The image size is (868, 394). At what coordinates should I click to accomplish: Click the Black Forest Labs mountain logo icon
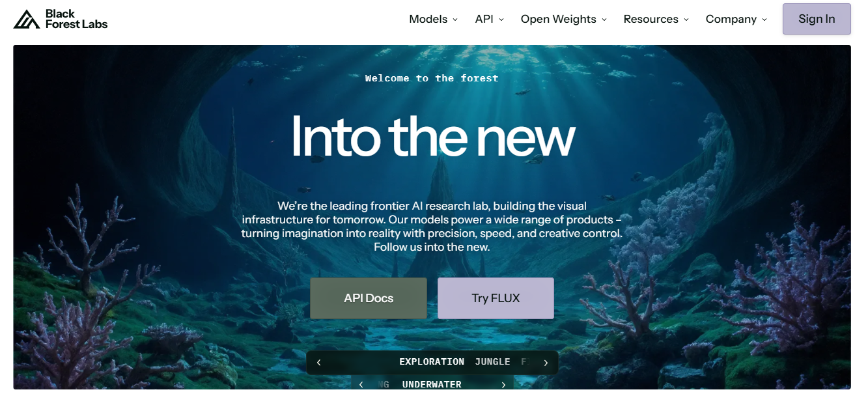(27, 19)
